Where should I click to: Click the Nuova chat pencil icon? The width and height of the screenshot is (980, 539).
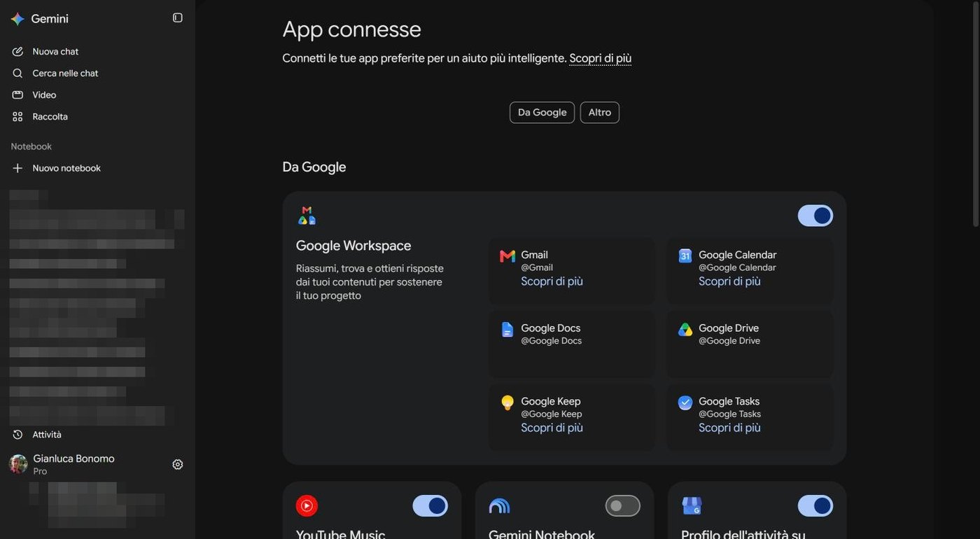point(17,52)
